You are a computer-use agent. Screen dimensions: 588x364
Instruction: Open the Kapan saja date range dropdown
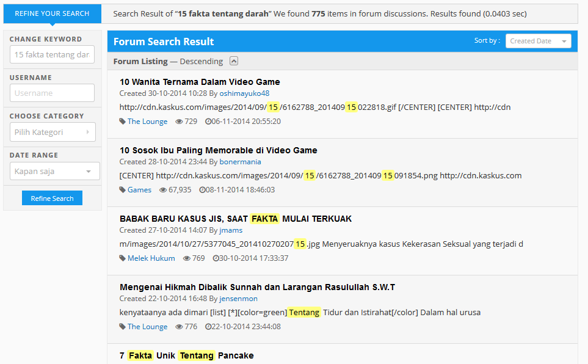click(55, 171)
